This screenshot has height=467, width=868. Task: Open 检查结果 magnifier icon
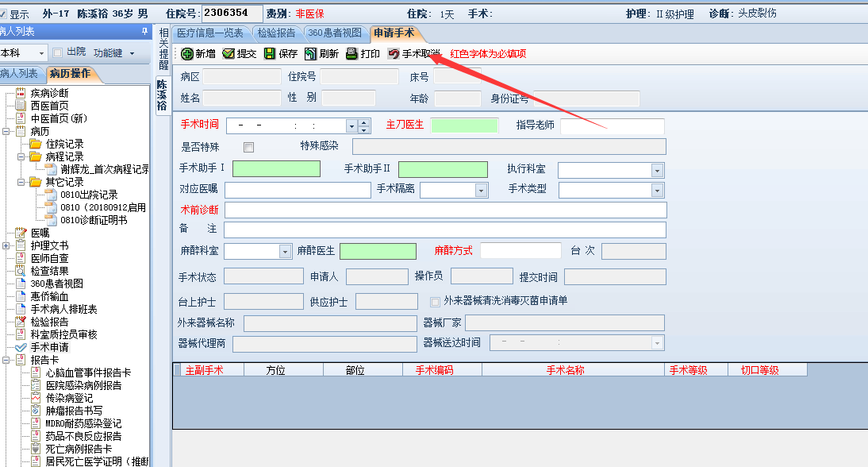coord(21,271)
